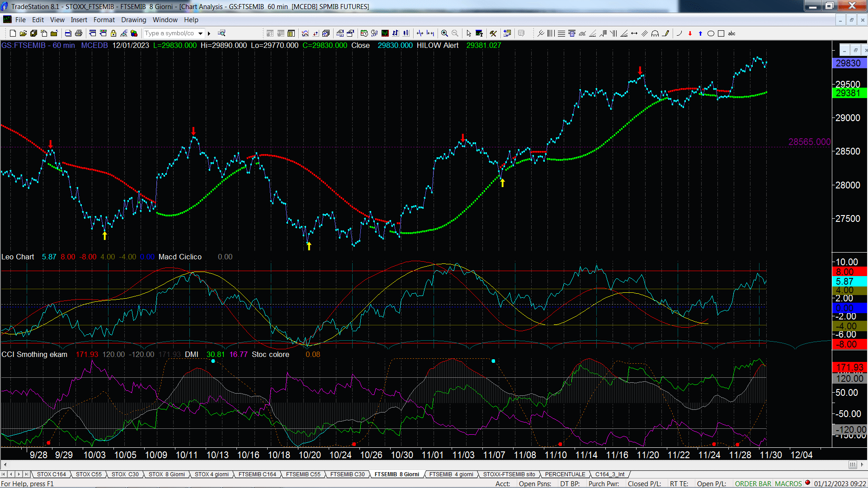Switch to the PERCENTUALE tab

click(565, 474)
